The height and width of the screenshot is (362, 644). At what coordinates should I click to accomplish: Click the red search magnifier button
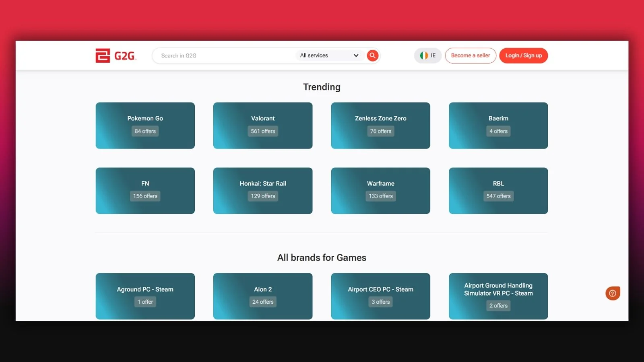coord(373,56)
